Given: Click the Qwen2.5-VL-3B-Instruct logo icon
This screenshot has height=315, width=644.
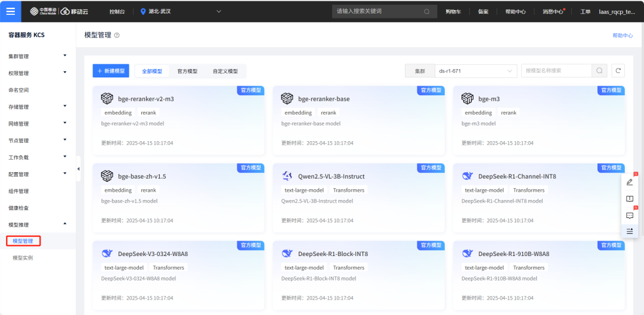Looking at the screenshot, I should pos(287,176).
